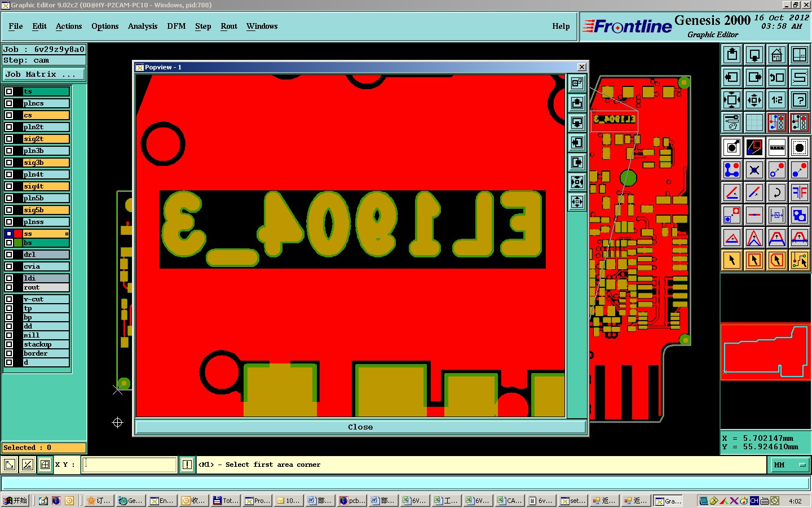Click the Close button in Popview

(x=360, y=427)
